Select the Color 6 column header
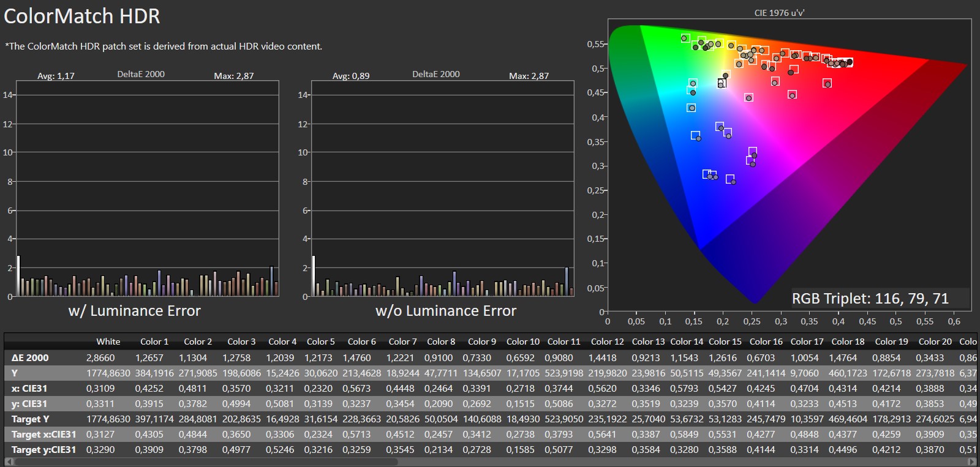 coord(361,342)
